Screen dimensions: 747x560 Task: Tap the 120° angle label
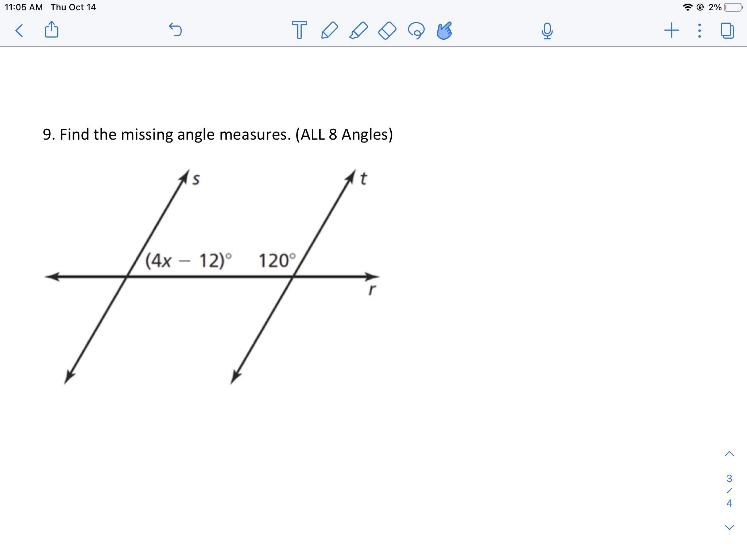pos(277,261)
